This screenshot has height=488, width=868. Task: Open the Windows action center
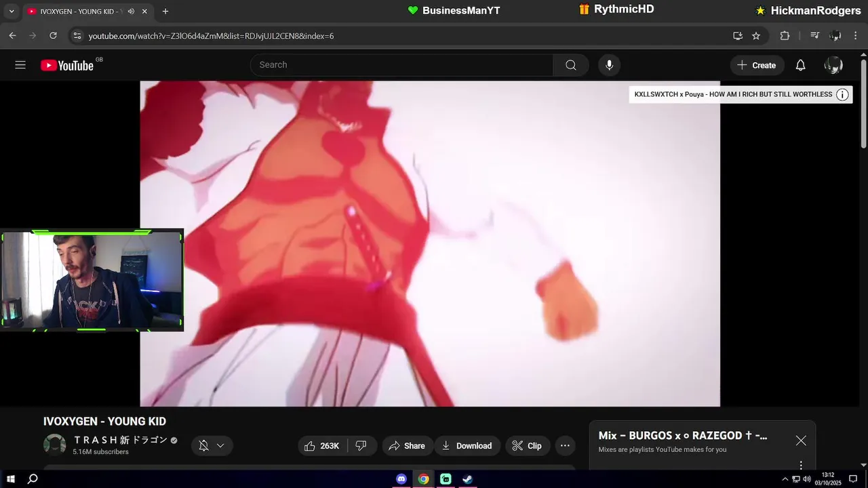pyautogui.click(x=854, y=479)
